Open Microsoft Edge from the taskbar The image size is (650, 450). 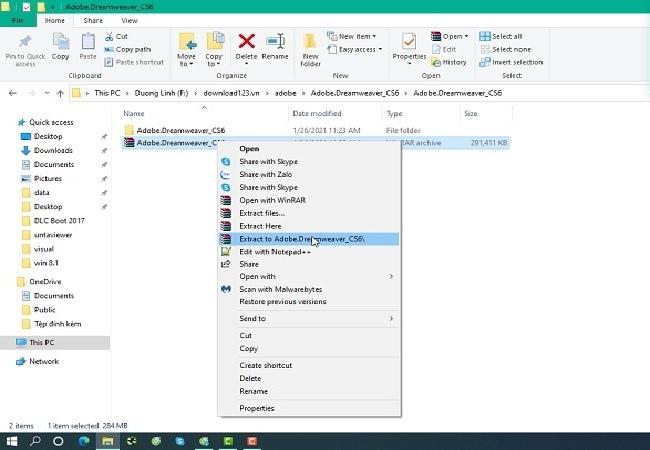click(84, 441)
